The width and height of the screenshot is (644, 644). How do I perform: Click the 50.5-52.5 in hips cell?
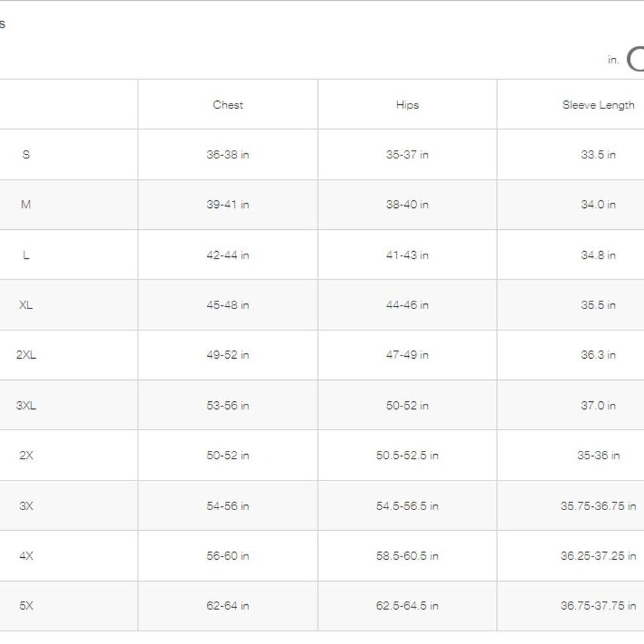pyautogui.click(x=408, y=455)
